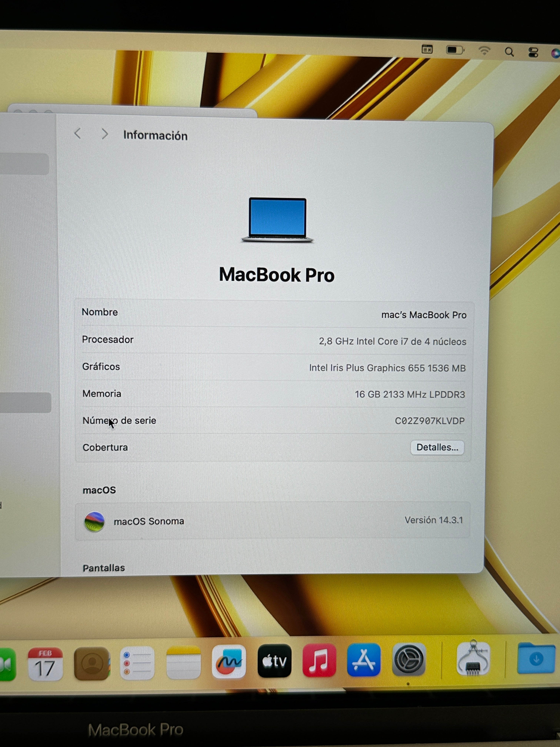
Task: Open the App Store from the Dock
Action: [364, 660]
